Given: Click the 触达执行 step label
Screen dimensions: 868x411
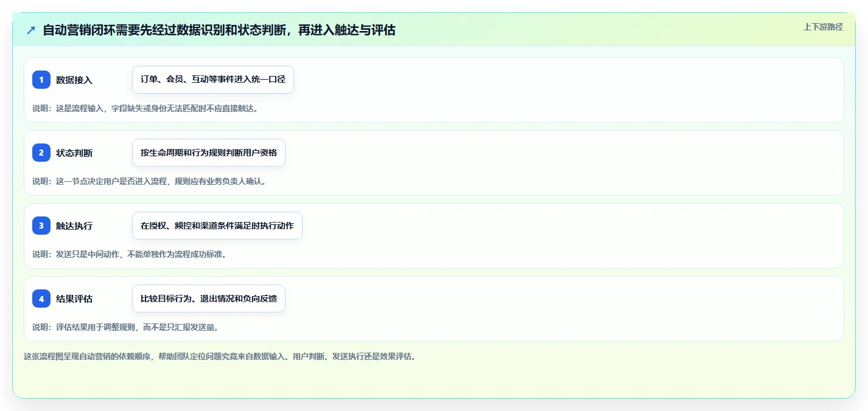Looking at the screenshot, I should [x=74, y=226].
